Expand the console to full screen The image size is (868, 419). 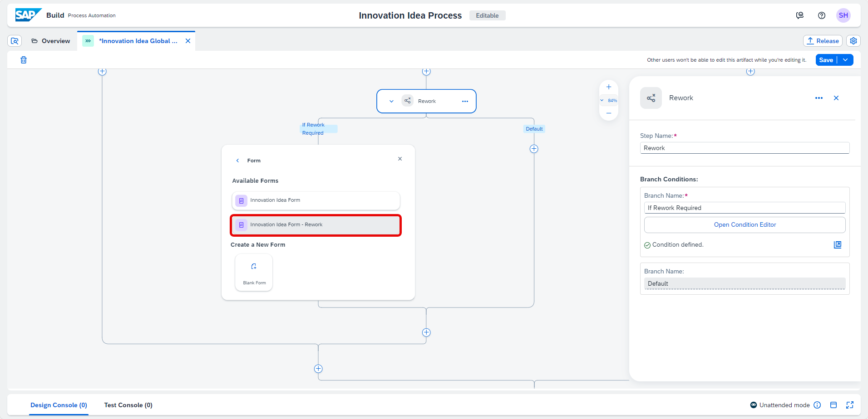pyautogui.click(x=850, y=405)
